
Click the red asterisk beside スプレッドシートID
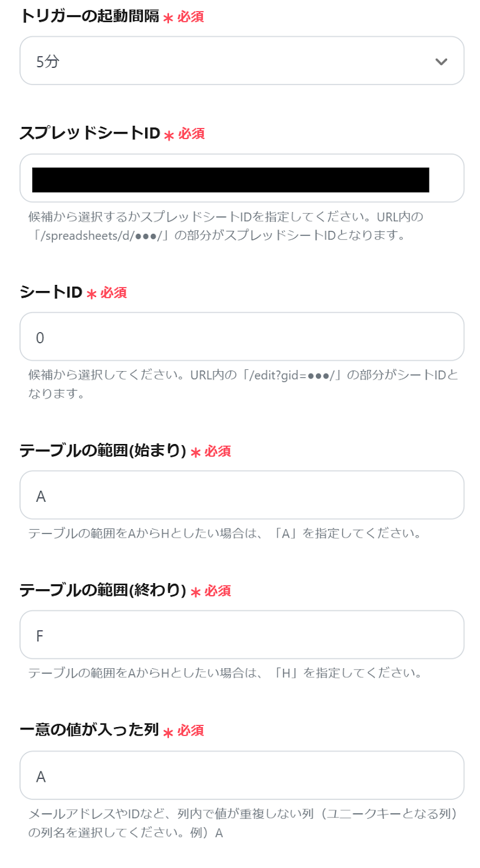(x=169, y=135)
